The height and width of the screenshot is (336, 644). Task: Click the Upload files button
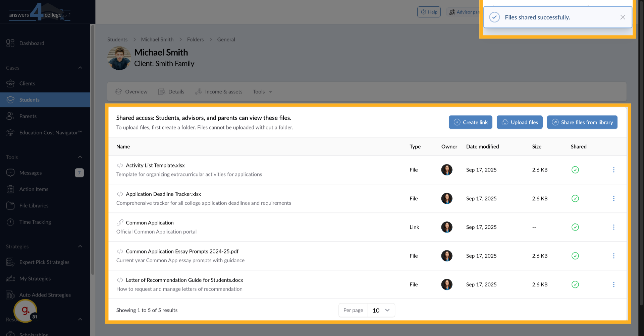(x=519, y=122)
